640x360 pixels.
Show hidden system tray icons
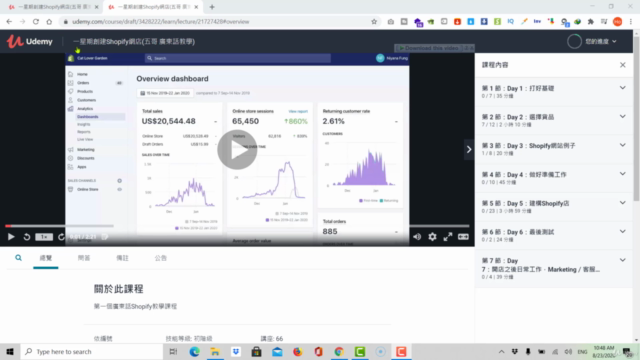pos(501,351)
